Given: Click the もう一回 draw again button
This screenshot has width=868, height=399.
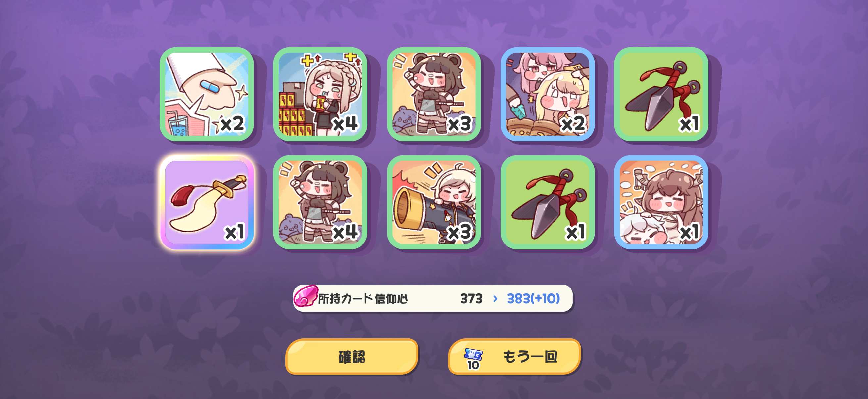Looking at the screenshot, I should (x=514, y=357).
